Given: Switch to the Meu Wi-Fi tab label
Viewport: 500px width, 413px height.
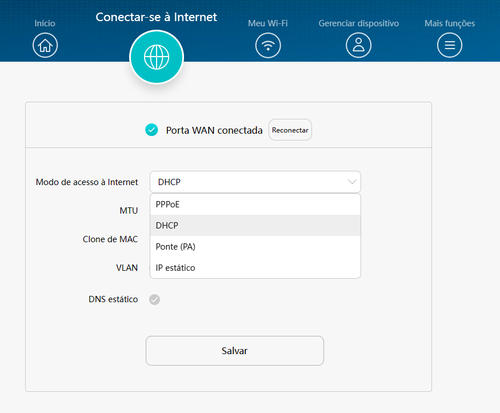Looking at the screenshot, I should [268, 23].
